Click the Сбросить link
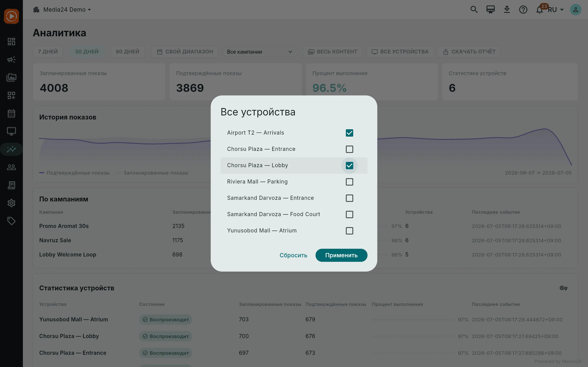588x367 pixels. 293,255
